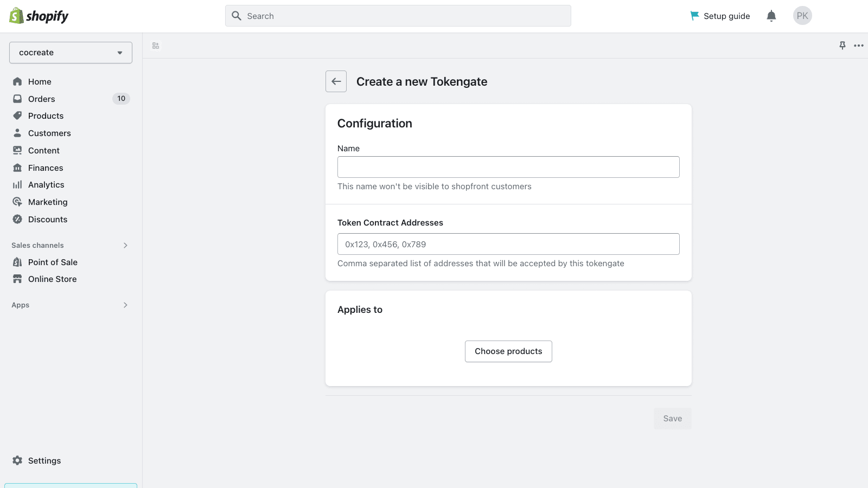Navigate to Analytics page
Image resolution: width=868 pixels, height=488 pixels.
tap(46, 185)
